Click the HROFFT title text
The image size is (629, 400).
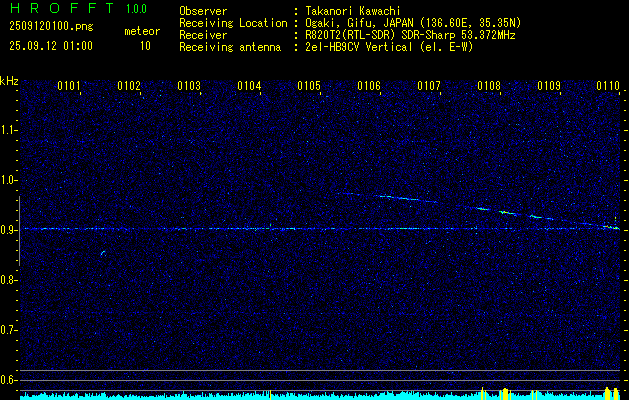(62, 8)
